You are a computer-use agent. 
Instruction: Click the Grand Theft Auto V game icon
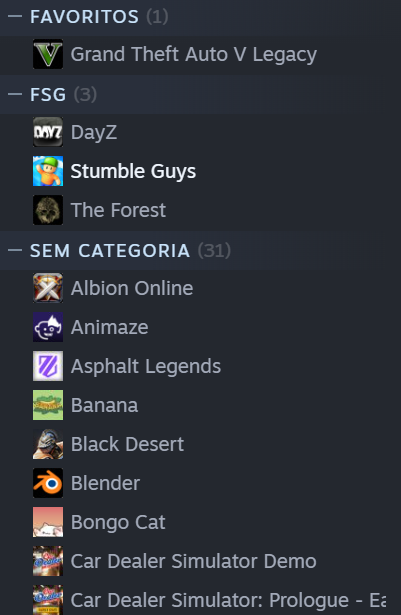tap(48, 54)
